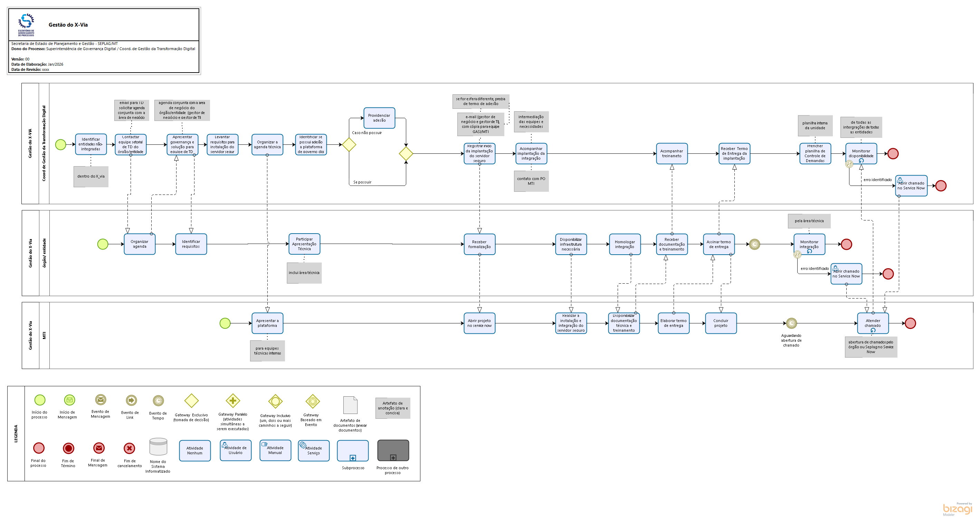
Task: Select the 'Homologar integração' task
Action: 625,244
